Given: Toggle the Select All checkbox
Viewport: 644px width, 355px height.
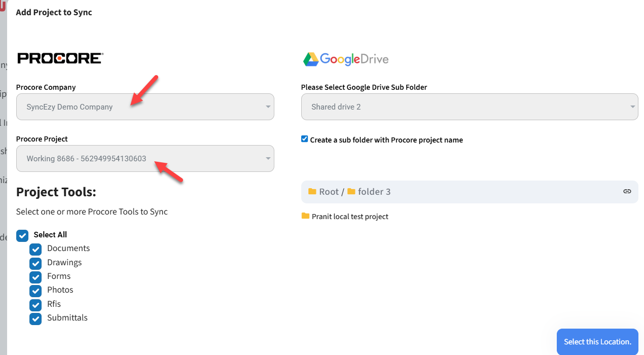Looking at the screenshot, I should pyautogui.click(x=22, y=235).
